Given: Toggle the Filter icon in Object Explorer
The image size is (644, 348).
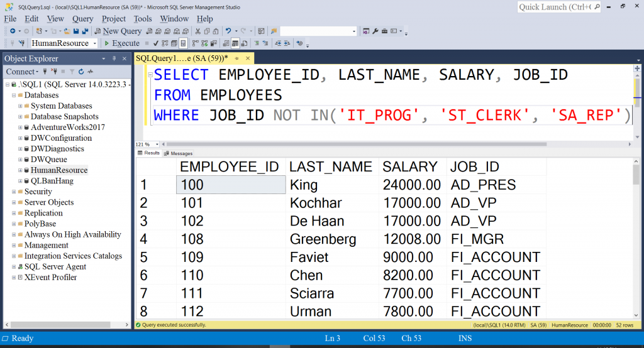Looking at the screenshot, I should pos(72,72).
